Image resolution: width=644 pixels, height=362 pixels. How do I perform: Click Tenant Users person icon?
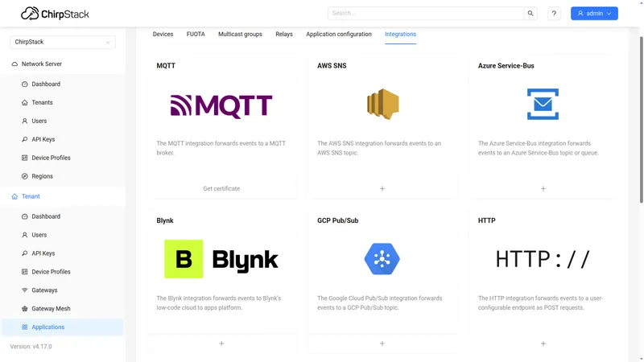25,235
